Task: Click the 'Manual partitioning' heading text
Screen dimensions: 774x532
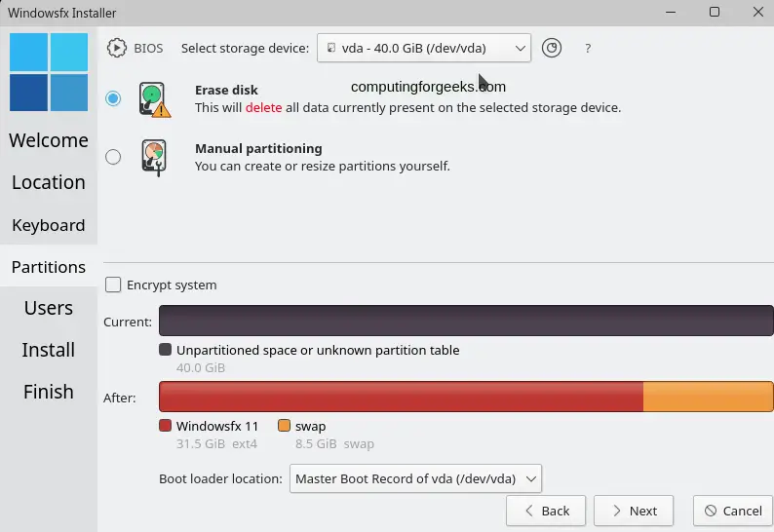Action: (258, 148)
